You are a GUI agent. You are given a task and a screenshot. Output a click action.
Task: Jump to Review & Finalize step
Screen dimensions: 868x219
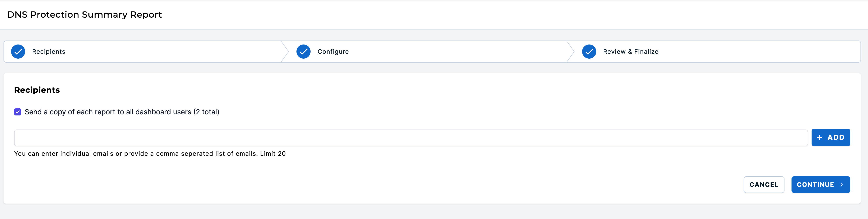pos(630,52)
